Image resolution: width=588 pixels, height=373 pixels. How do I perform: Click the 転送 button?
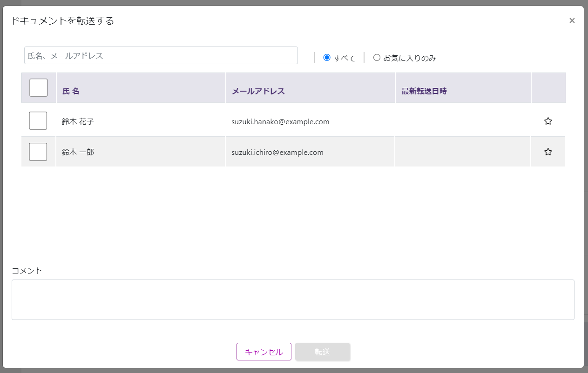click(x=323, y=352)
